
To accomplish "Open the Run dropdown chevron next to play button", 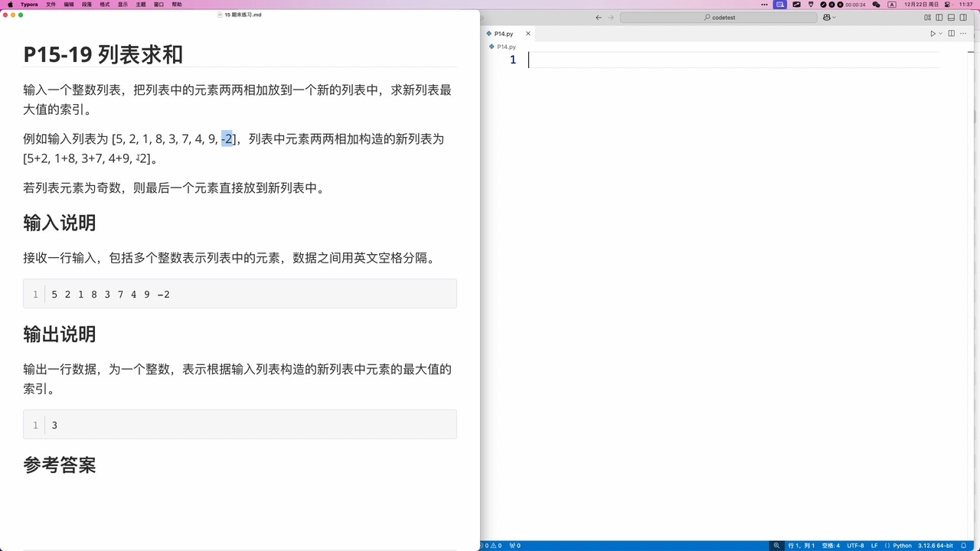I will [940, 33].
